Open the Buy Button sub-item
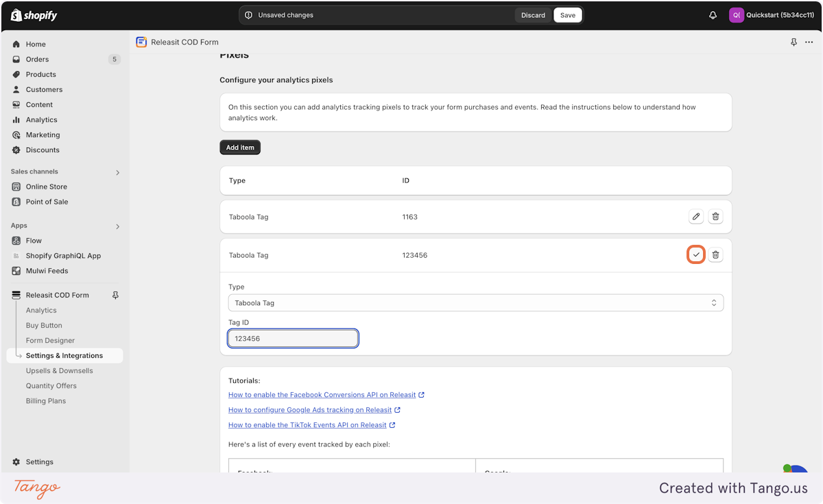The height and width of the screenshot is (504, 823). point(44,326)
